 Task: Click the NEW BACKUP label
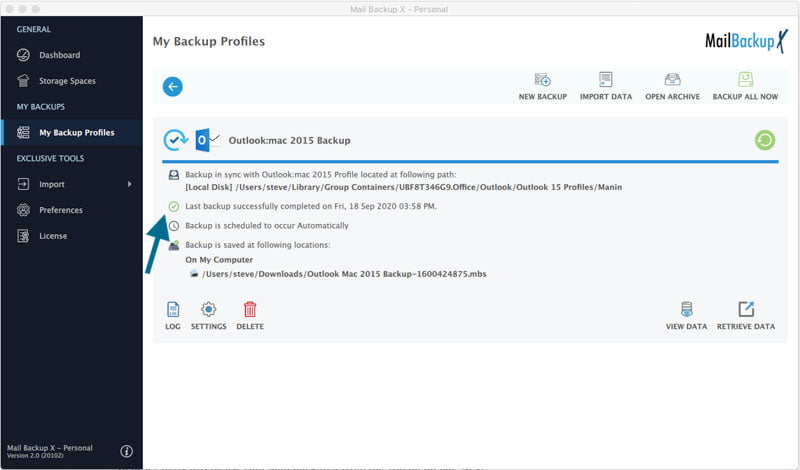pos(543,96)
